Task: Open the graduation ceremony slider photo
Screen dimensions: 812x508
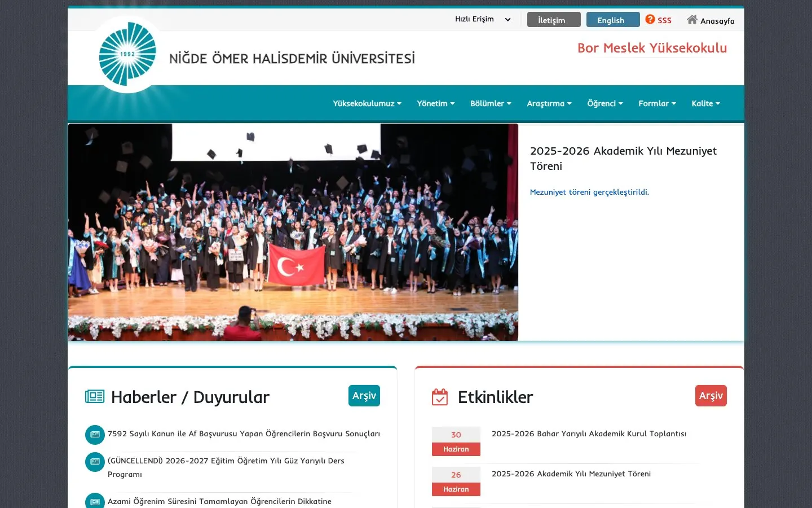Action: pos(293,232)
